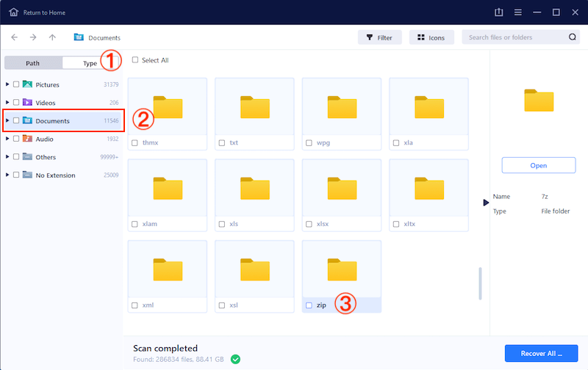
Task: Open the xsl folder thumbnail
Action: click(254, 269)
